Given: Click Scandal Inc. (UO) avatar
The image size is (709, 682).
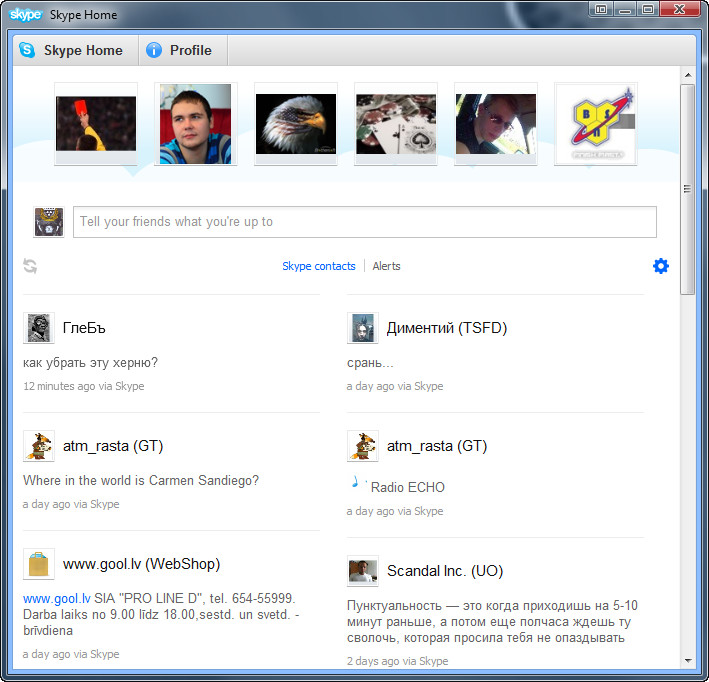Looking at the screenshot, I should click(363, 571).
